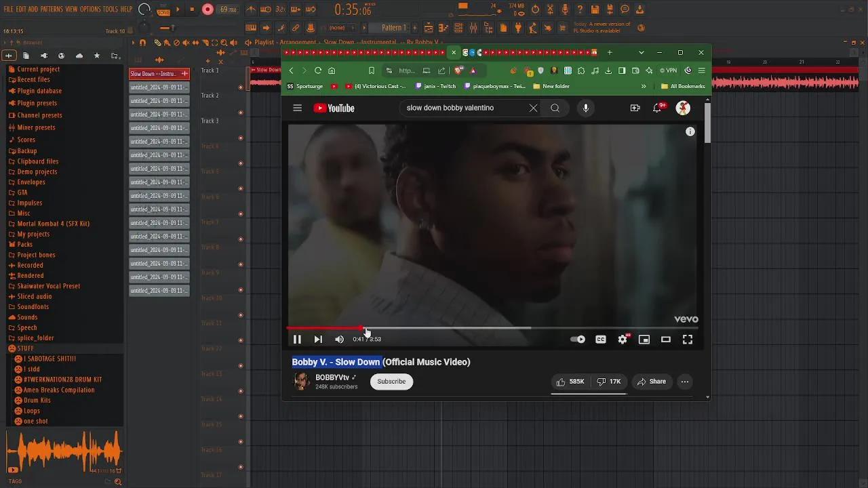Screen dimensions: 868x488
Task: Open the Browser cloud tab icon
Action: coord(79,56)
